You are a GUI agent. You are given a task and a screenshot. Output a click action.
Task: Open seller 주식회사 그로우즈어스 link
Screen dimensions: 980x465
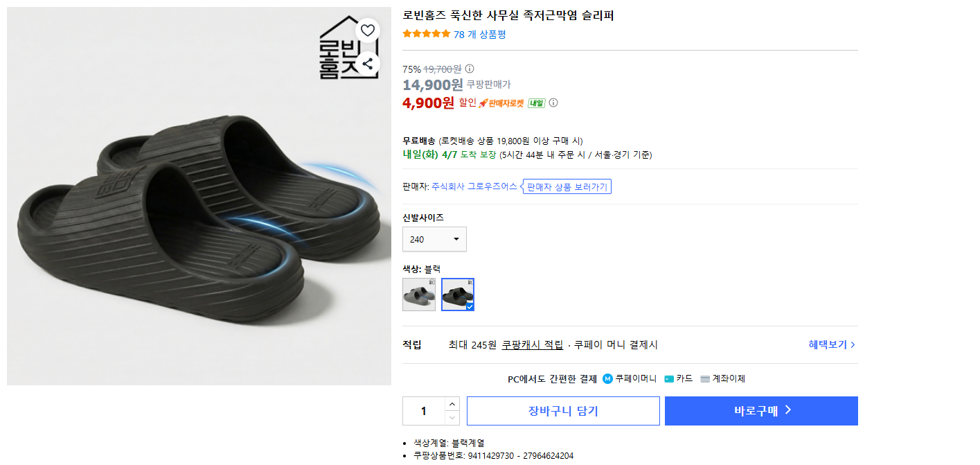(474, 186)
